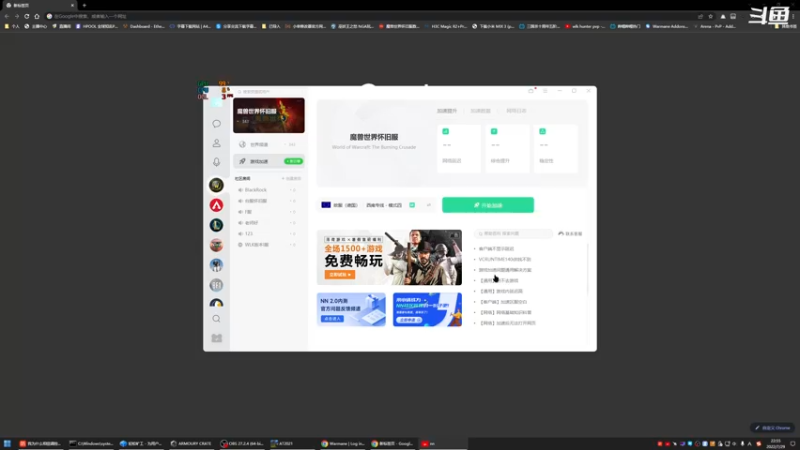
Task: Click the globe world channel row
Action: (x=268, y=144)
